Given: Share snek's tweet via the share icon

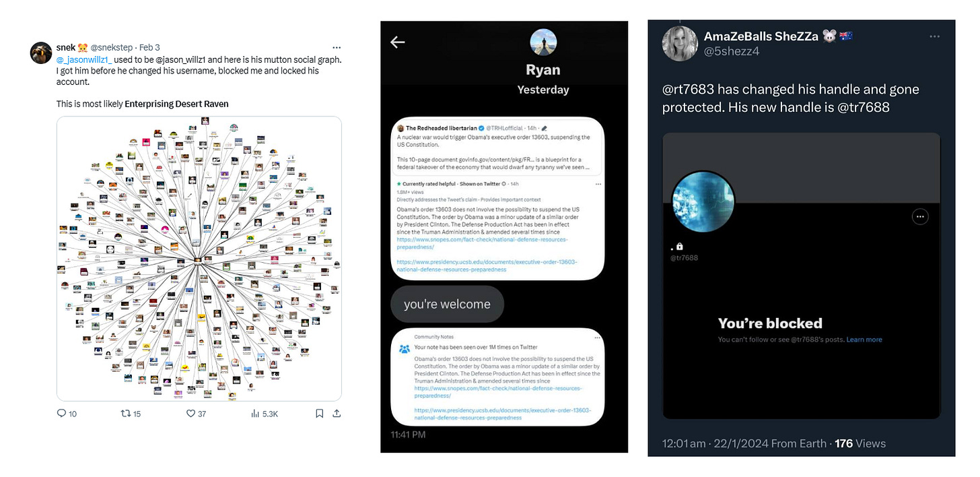Looking at the screenshot, I should tap(337, 413).
